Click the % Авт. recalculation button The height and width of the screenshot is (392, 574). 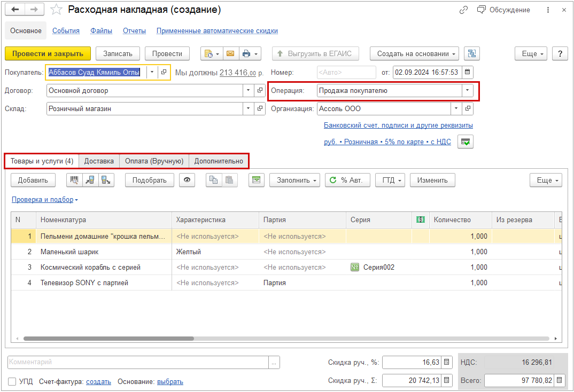[347, 181]
